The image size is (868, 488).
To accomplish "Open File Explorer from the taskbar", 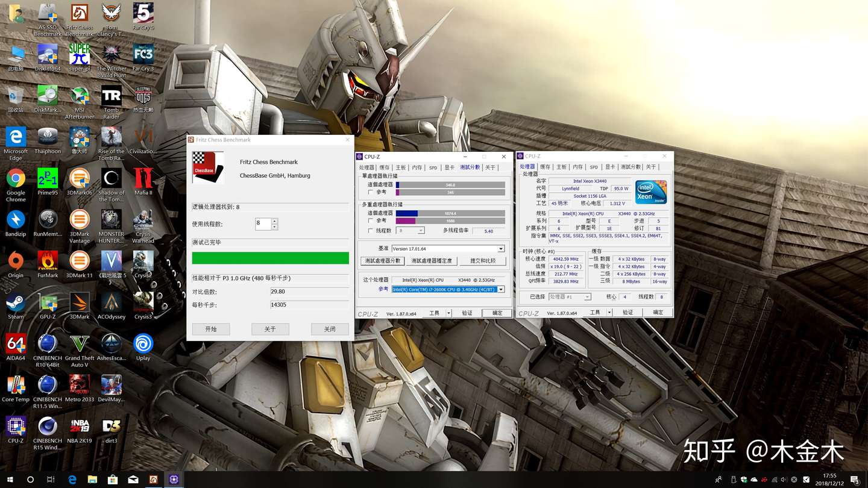I will 92,480.
